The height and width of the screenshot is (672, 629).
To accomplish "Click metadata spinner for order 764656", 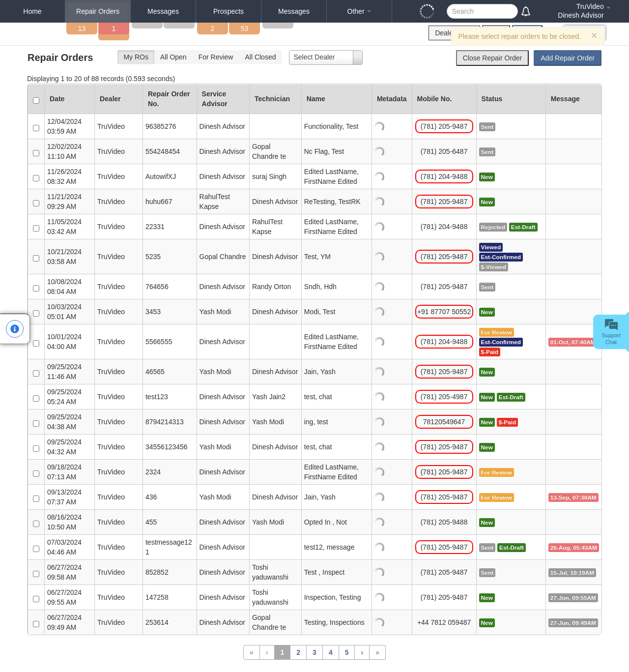I will pos(379,287).
